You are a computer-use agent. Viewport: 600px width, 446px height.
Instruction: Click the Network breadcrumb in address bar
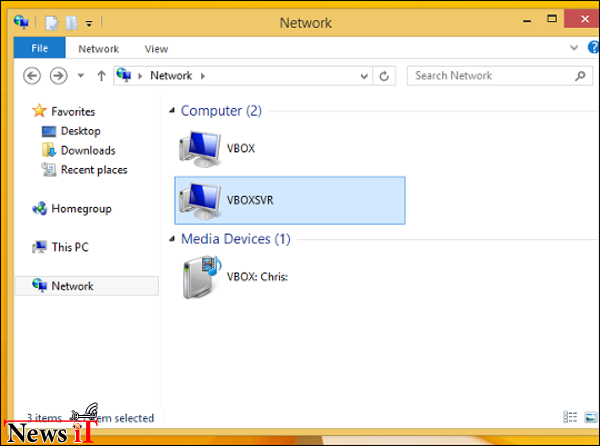[x=171, y=76]
